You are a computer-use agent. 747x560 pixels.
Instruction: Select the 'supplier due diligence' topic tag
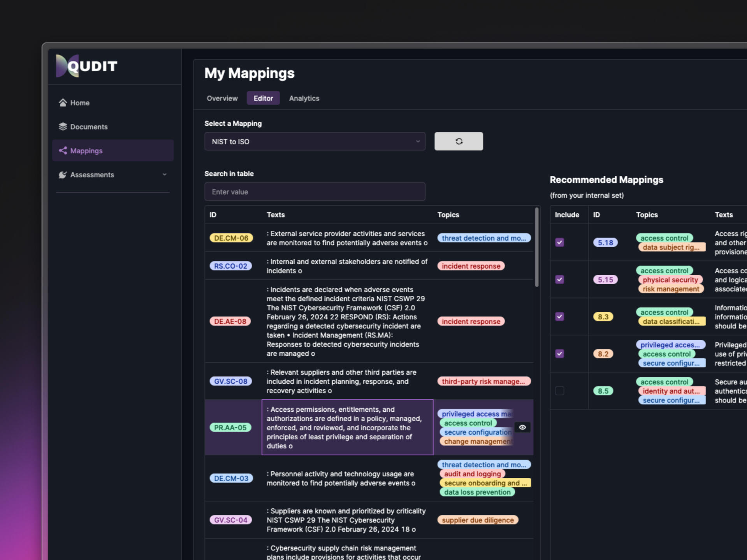477,520
